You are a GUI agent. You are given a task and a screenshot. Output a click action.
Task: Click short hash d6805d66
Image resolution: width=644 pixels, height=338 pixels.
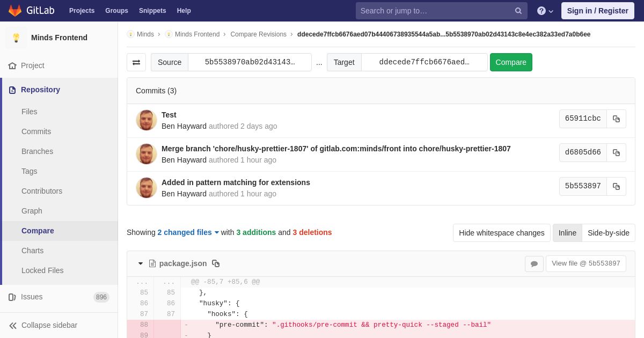tap(583, 153)
